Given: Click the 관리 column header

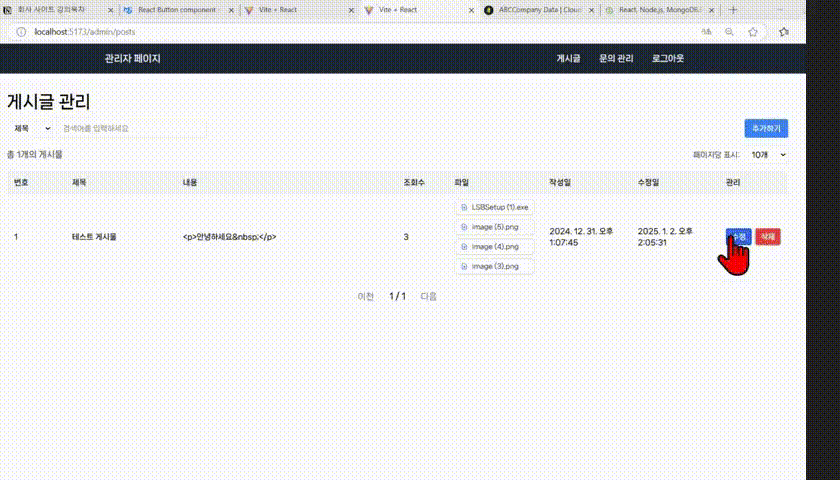Looking at the screenshot, I should 733,183.
